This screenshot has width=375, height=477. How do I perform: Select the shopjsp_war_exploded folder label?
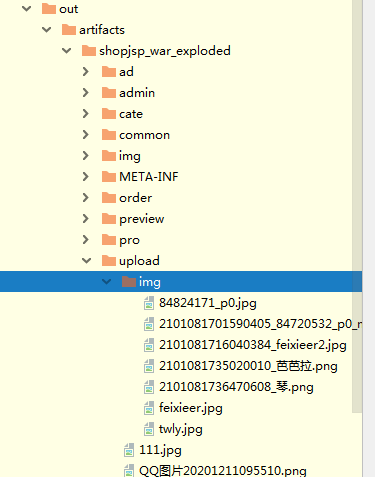(x=165, y=51)
